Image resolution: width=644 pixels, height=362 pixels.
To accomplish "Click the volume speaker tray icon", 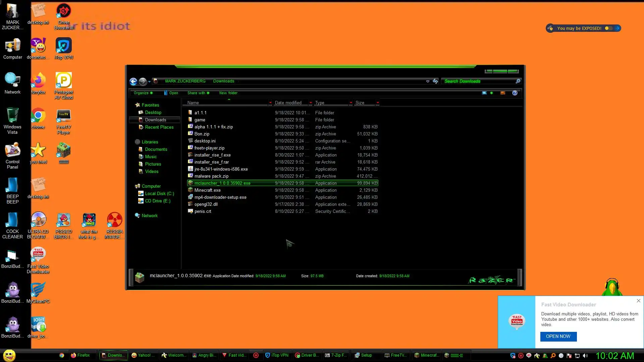I will 585,356.
